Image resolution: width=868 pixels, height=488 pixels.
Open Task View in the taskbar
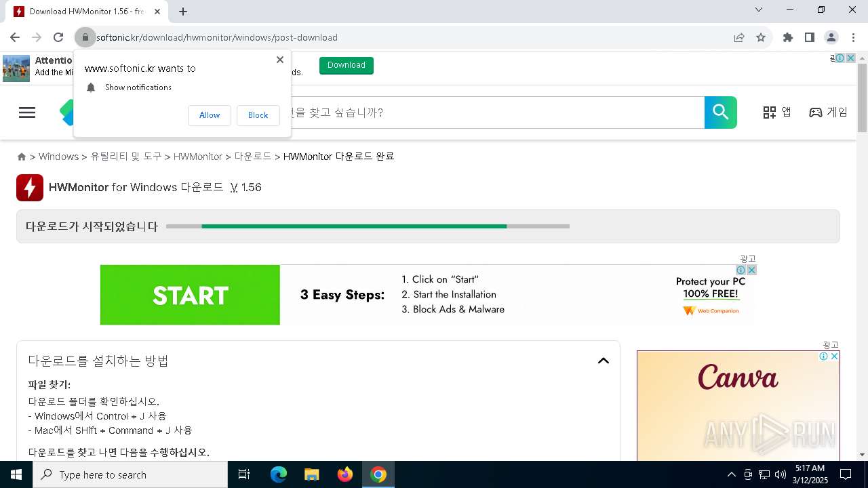244,474
